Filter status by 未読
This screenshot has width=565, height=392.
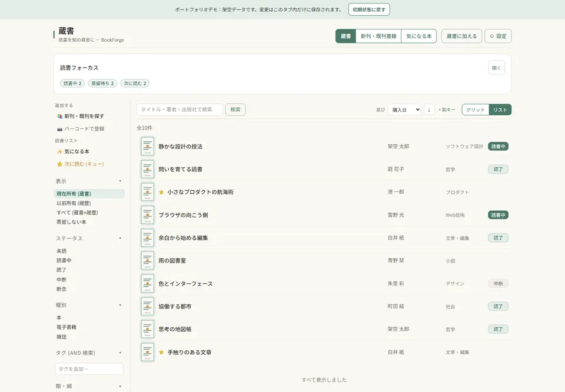click(x=62, y=251)
